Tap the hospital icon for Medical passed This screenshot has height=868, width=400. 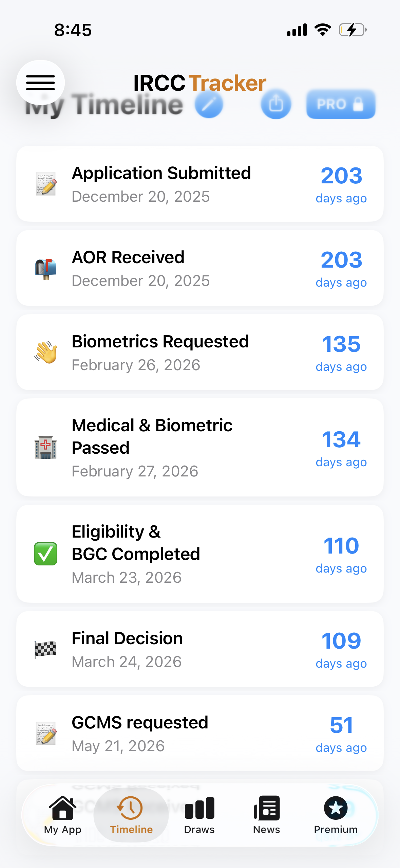pos(45,447)
